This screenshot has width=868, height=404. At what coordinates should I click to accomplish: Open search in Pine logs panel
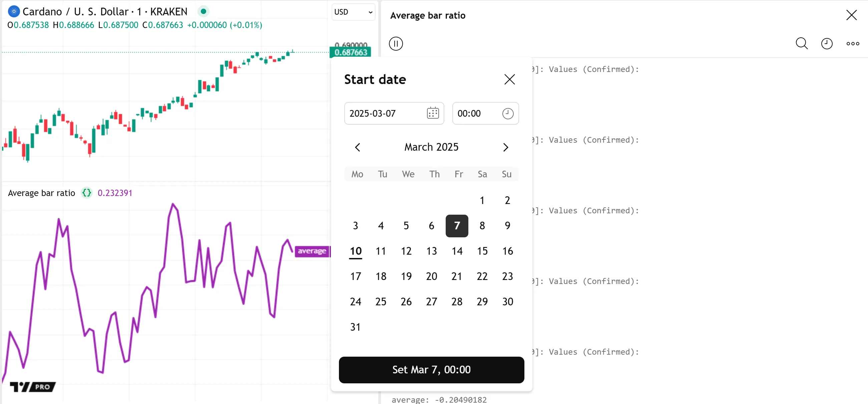[x=801, y=44]
